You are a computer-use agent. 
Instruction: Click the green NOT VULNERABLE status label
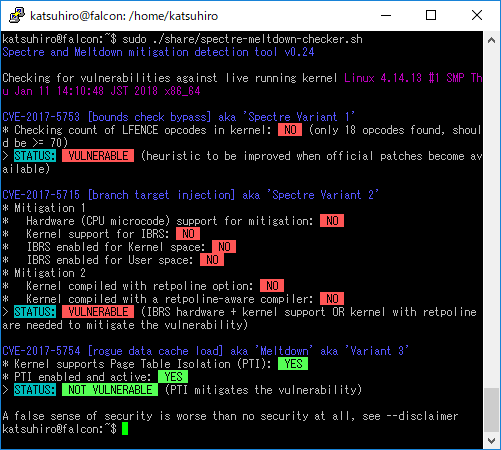coord(110,390)
